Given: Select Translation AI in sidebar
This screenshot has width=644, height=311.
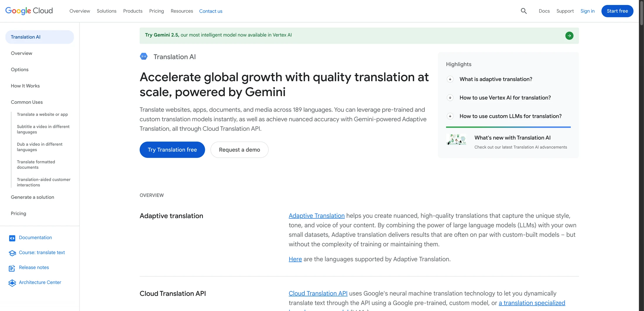Looking at the screenshot, I should tap(40, 37).
